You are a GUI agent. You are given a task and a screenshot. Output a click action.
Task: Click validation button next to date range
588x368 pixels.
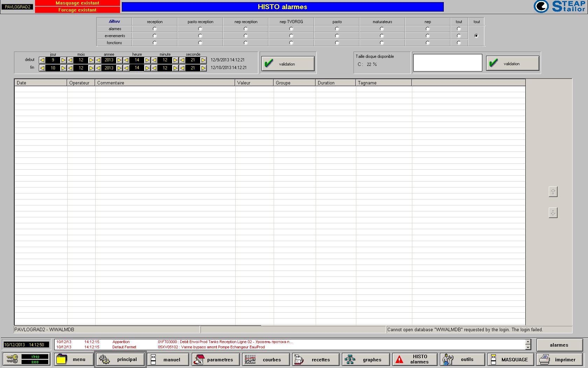(288, 64)
